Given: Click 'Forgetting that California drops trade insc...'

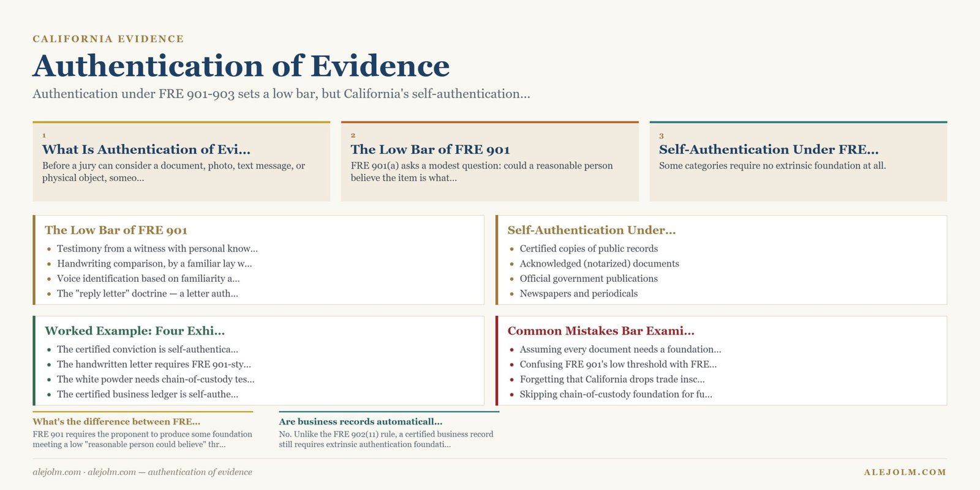Looking at the screenshot, I should coord(612,379).
